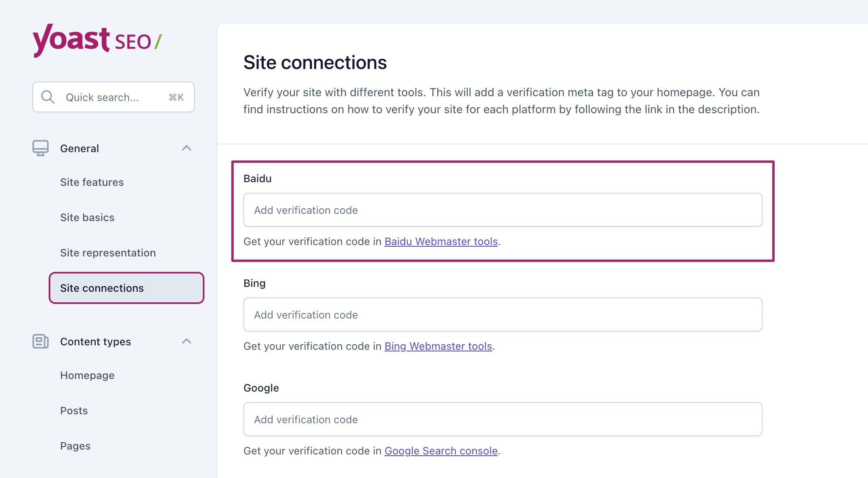Image resolution: width=868 pixels, height=478 pixels.
Task: Select Site features in the sidebar
Action: click(x=92, y=182)
